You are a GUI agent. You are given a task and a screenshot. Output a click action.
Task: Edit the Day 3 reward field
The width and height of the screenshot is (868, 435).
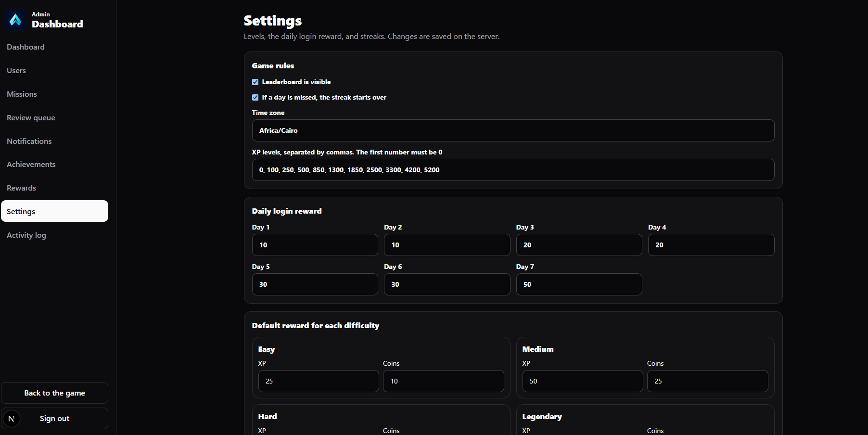coord(579,245)
